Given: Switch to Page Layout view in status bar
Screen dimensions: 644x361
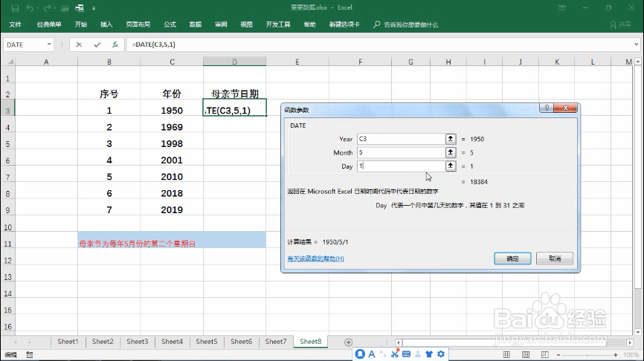Looking at the screenshot, I should [x=526, y=354].
